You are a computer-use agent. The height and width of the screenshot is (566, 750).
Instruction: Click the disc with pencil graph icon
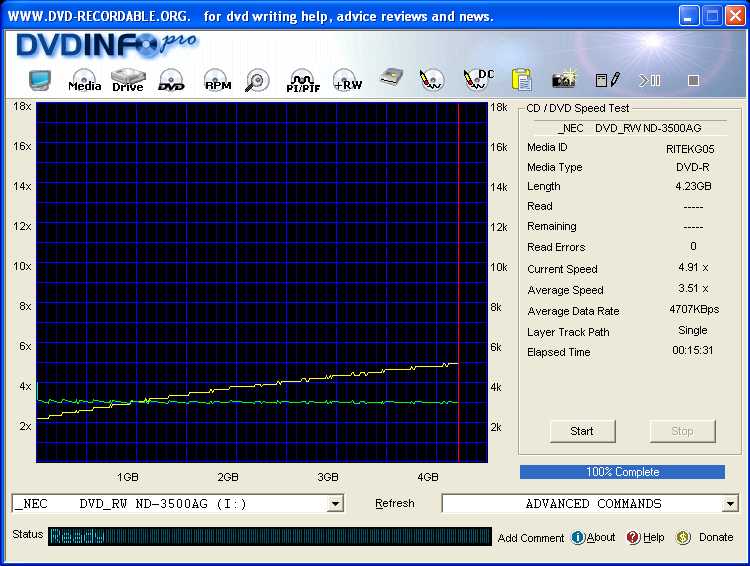pos(431,80)
